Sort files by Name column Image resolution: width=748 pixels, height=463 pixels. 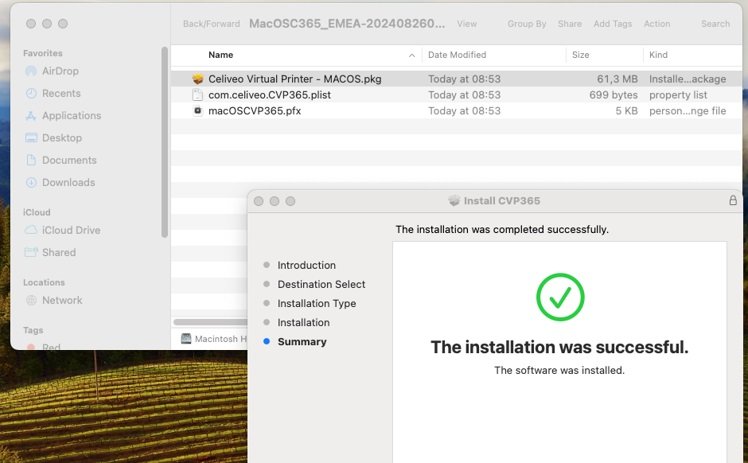pyautogui.click(x=220, y=55)
